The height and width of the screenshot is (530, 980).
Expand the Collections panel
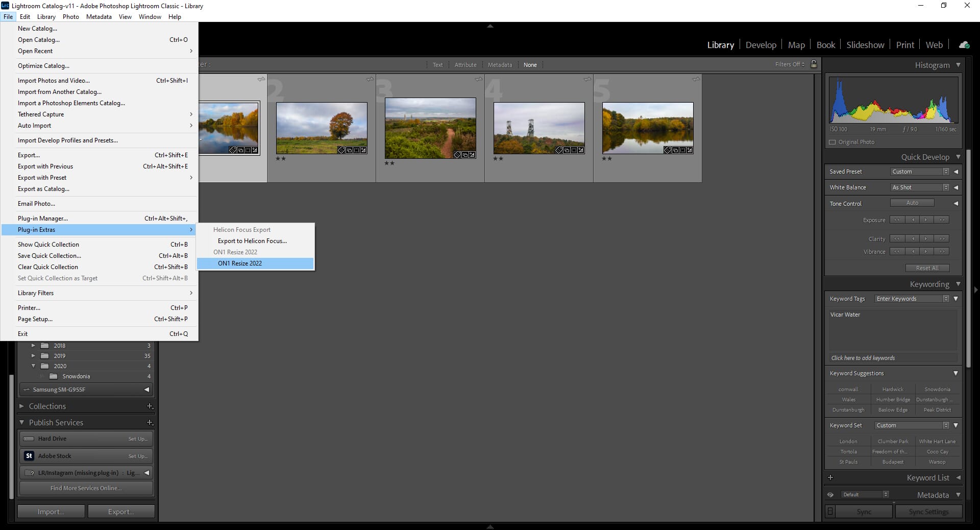pyautogui.click(x=21, y=406)
